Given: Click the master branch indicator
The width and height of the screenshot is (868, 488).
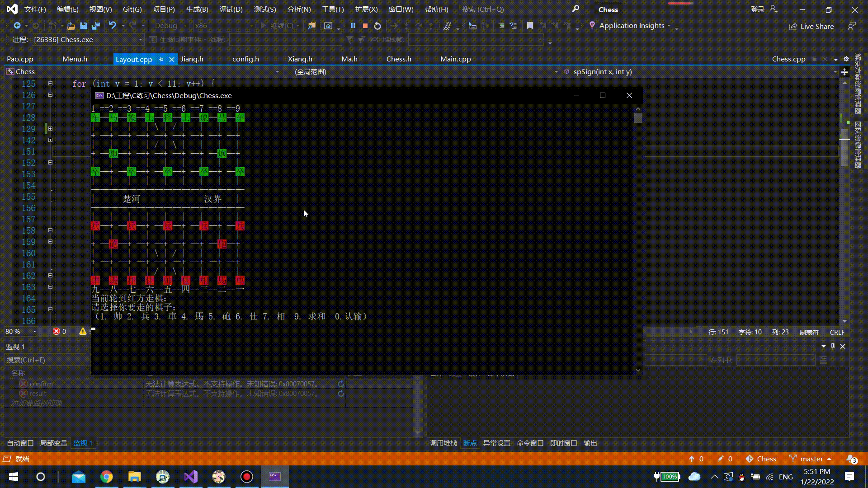Looking at the screenshot, I should [811, 459].
